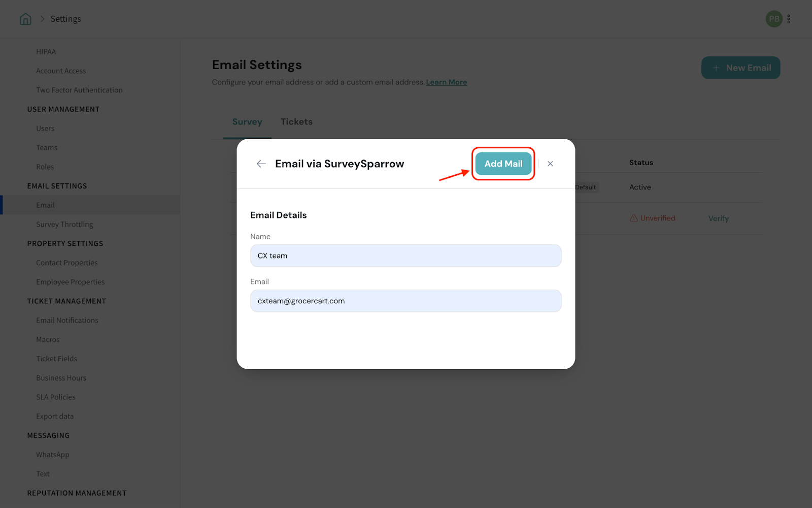Viewport: 812px width, 508px height.
Task: Open WhatsApp messaging settings
Action: (53, 455)
